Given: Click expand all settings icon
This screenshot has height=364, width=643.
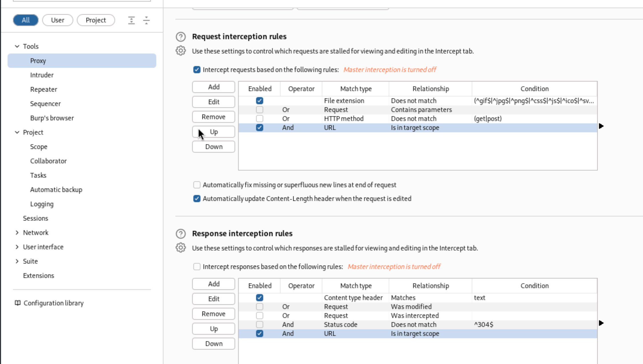Looking at the screenshot, I should click(131, 20).
